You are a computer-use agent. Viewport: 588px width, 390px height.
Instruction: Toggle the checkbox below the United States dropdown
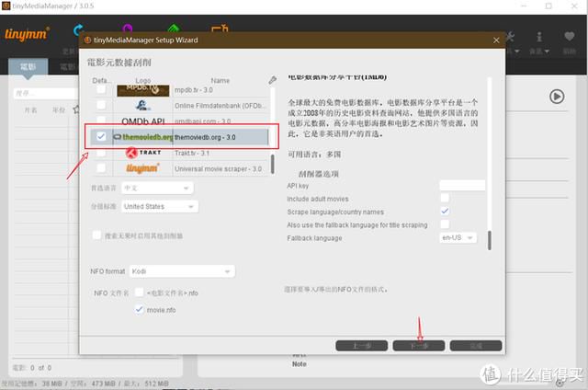pos(96,235)
